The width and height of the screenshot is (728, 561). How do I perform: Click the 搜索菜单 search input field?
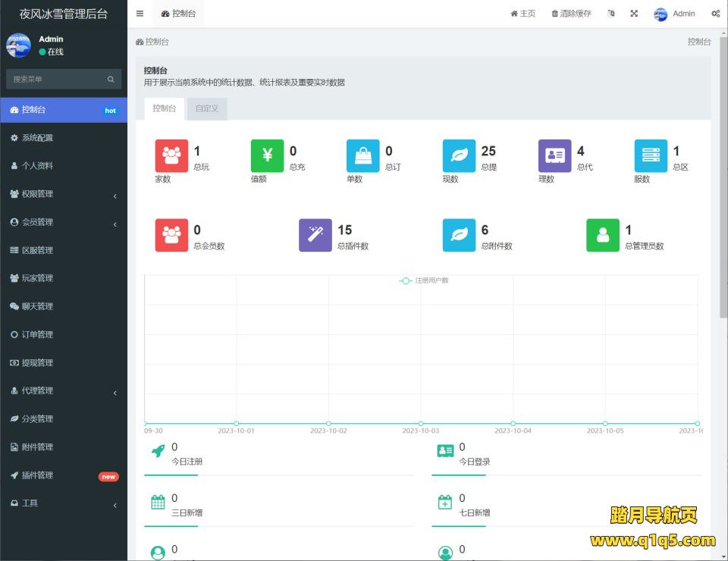pyautogui.click(x=55, y=79)
